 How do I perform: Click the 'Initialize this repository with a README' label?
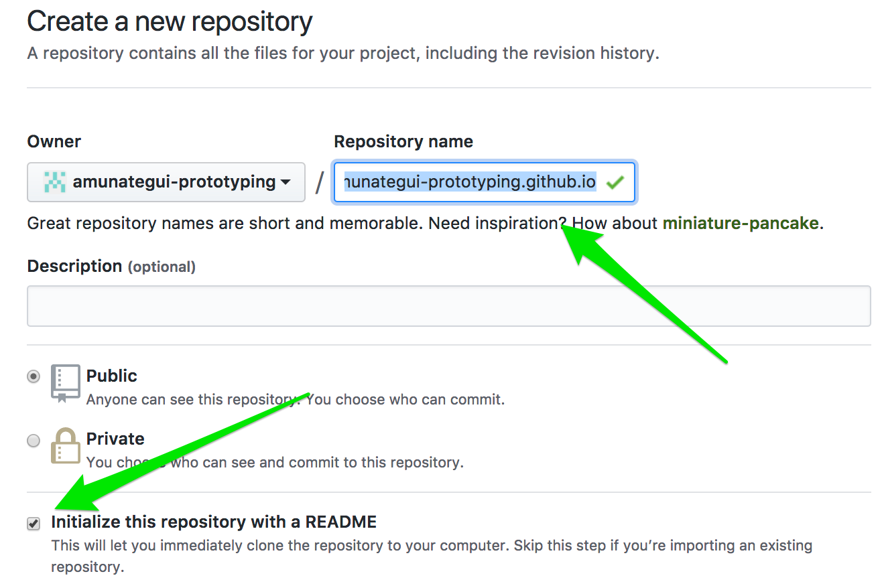214,522
